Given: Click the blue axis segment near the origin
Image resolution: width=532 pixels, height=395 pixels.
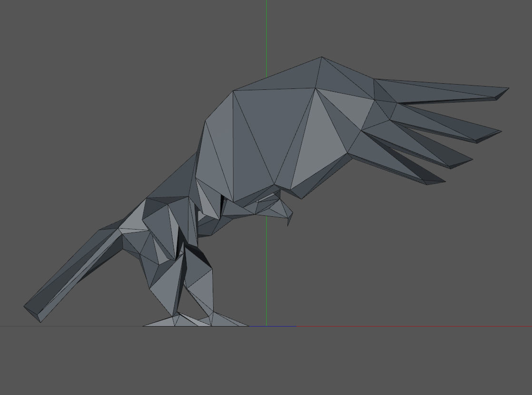Looking at the screenshot, I should pyautogui.click(x=281, y=327).
